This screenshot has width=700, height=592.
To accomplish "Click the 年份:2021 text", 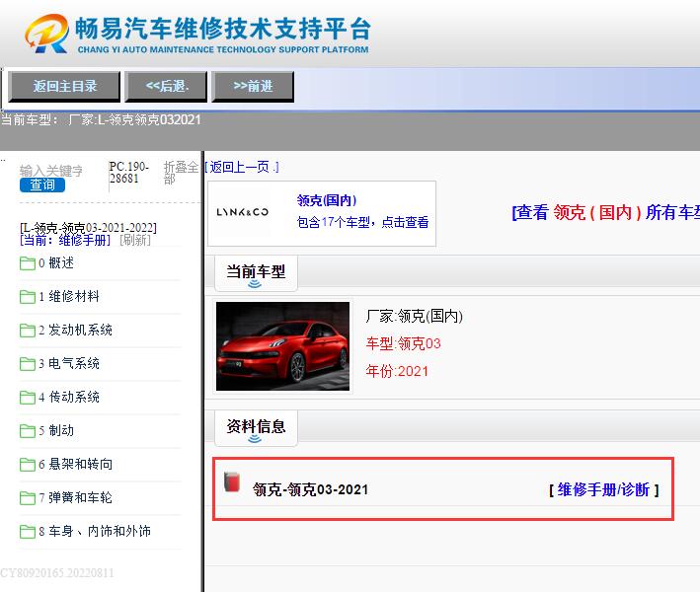I will coord(397,371).
